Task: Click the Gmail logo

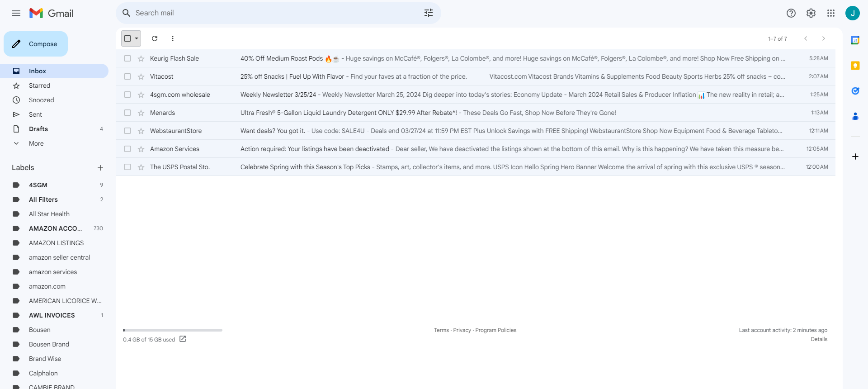Action: point(52,13)
